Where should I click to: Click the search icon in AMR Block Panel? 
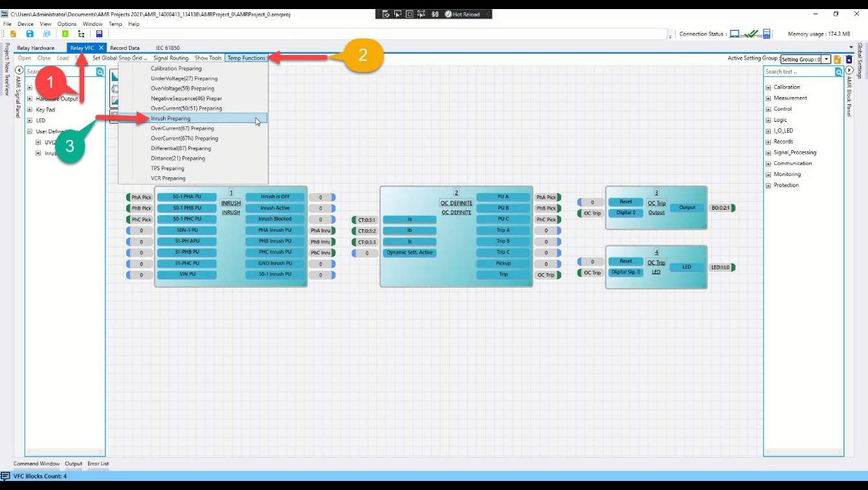(x=839, y=72)
